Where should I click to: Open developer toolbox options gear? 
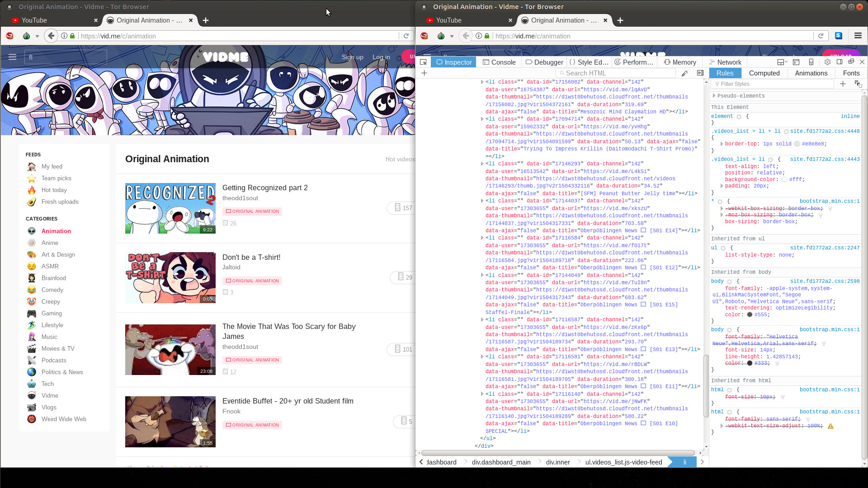pyautogui.click(x=827, y=62)
